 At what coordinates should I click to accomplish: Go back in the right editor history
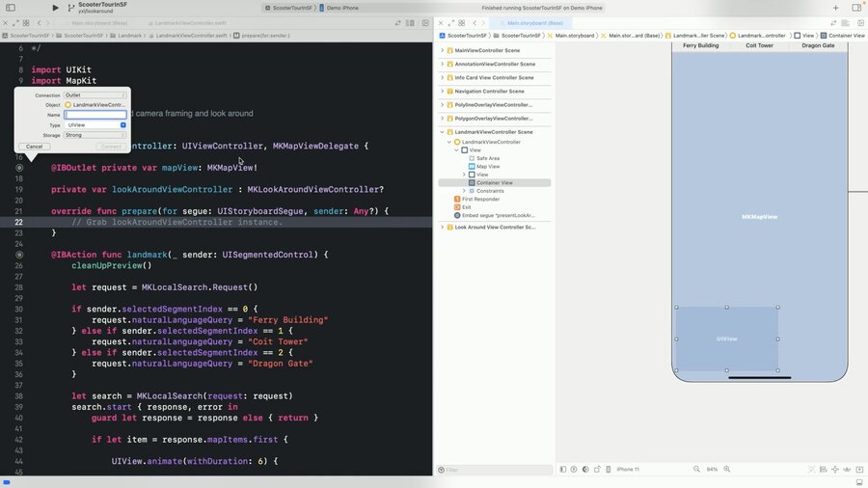click(x=475, y=23)
